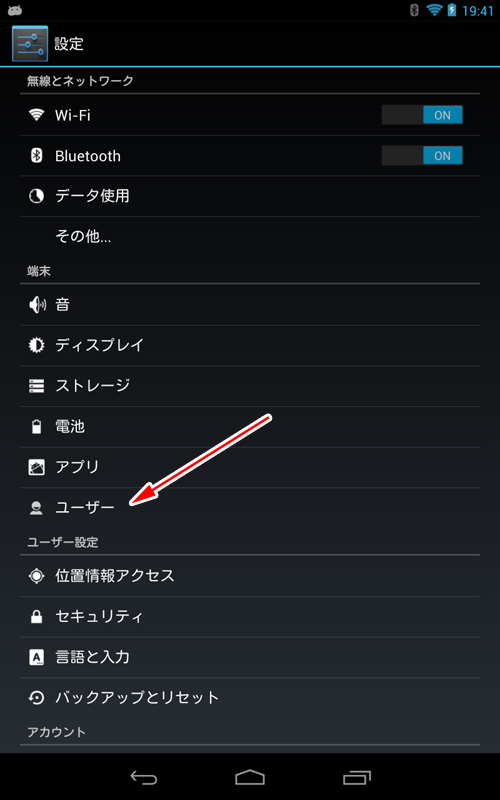Tap the apps icon beside アプリ
500x800 pixels.
pyautogui.click(x=36, y=467)
